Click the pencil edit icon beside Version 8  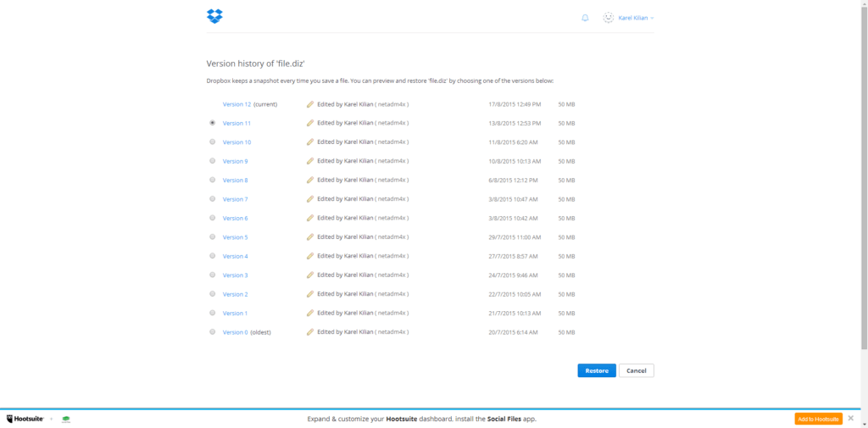(x=310, y=180)
